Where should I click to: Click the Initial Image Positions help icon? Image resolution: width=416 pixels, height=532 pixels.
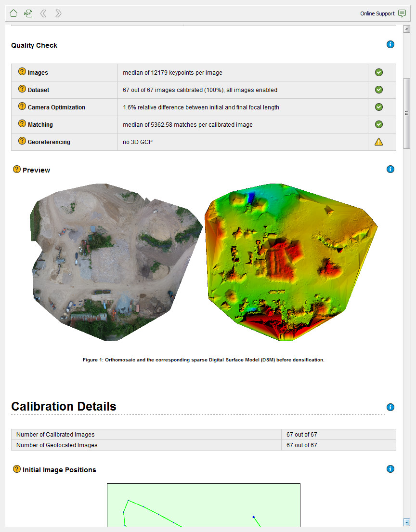click(17, 469)
